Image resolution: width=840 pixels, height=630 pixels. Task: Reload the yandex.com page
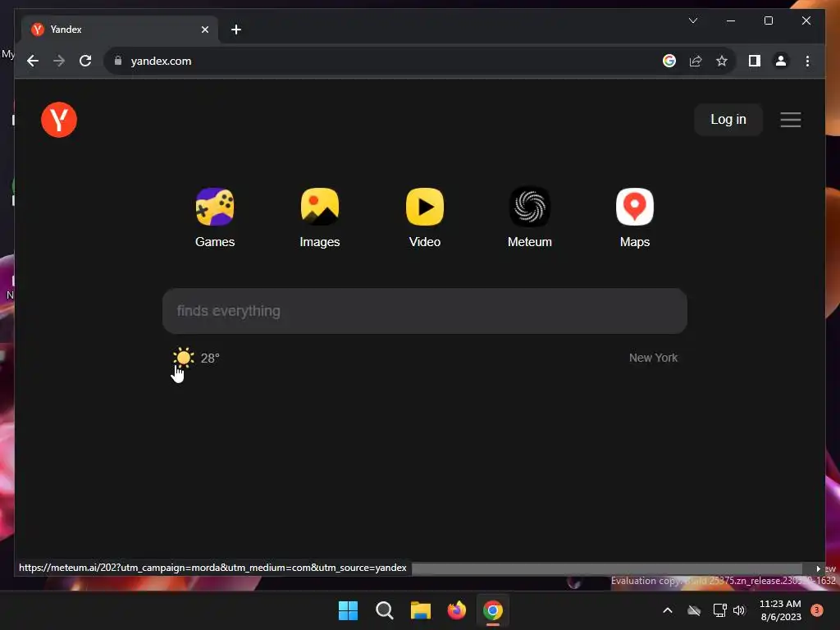[85, 61]
